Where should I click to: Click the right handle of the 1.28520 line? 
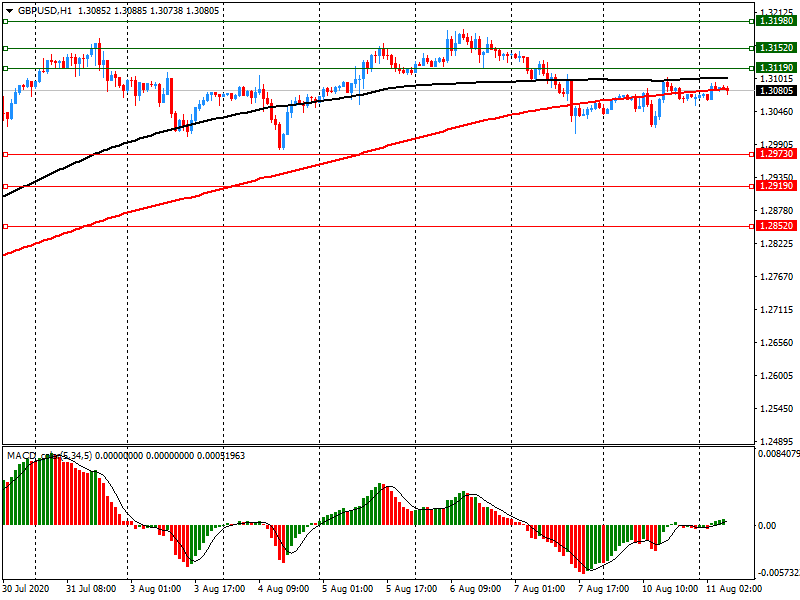point(752,226)
